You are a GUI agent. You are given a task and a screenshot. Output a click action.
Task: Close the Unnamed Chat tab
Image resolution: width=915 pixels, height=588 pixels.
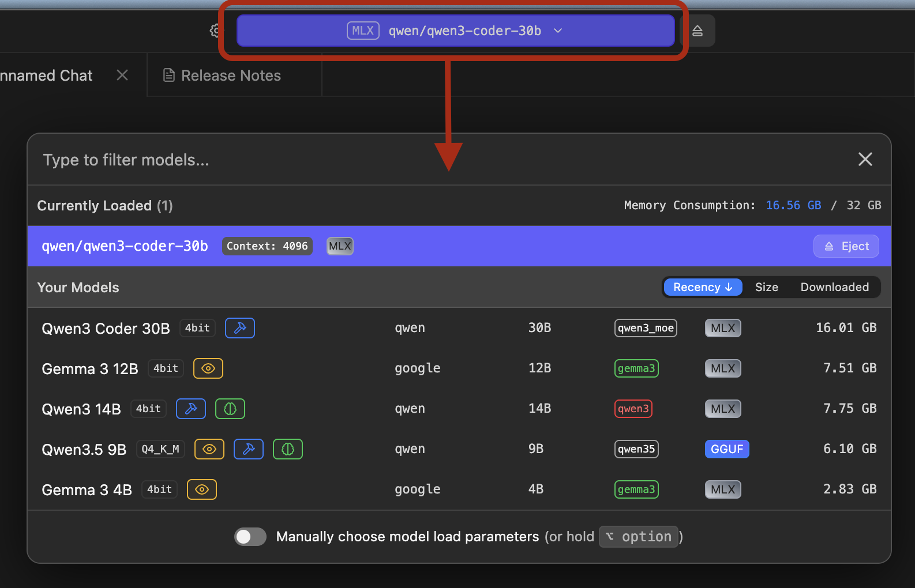[122, 75]
